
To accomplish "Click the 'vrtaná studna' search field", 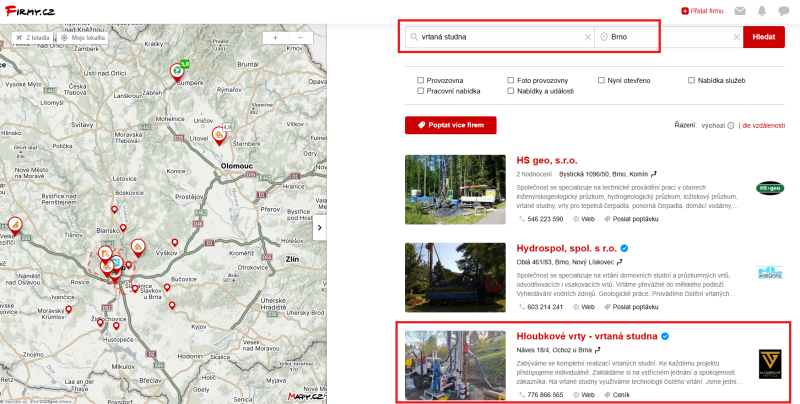I will 499,37.
